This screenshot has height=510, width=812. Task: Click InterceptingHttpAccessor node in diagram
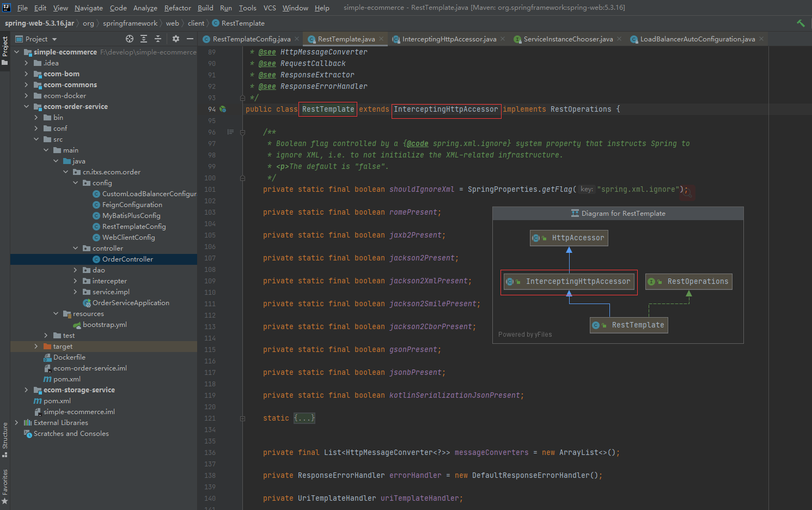(569, 281)
